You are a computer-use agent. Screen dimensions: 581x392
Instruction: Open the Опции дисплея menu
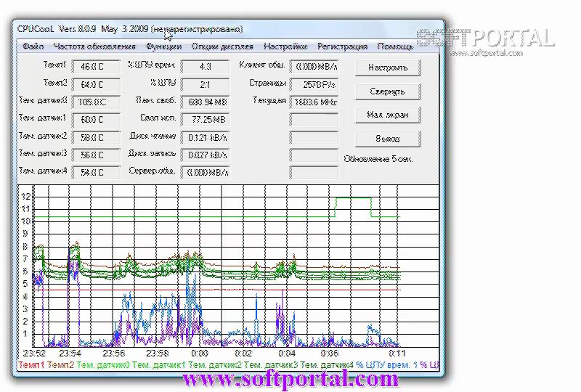coord(222,46)
